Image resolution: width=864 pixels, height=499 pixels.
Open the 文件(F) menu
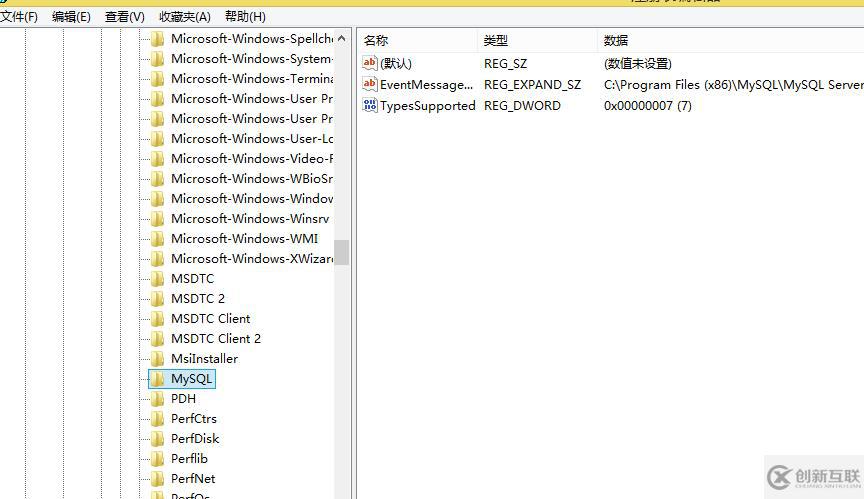(19, 17)
